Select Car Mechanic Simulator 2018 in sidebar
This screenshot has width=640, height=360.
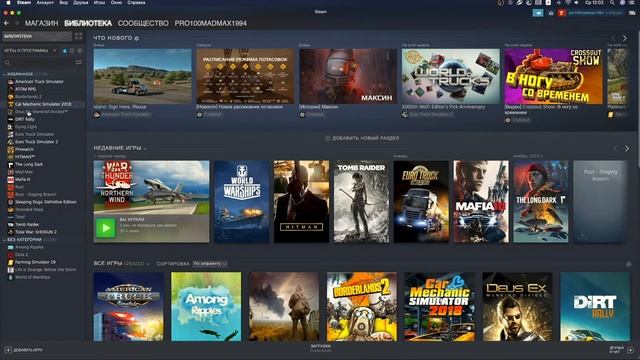tap(43, 104)
